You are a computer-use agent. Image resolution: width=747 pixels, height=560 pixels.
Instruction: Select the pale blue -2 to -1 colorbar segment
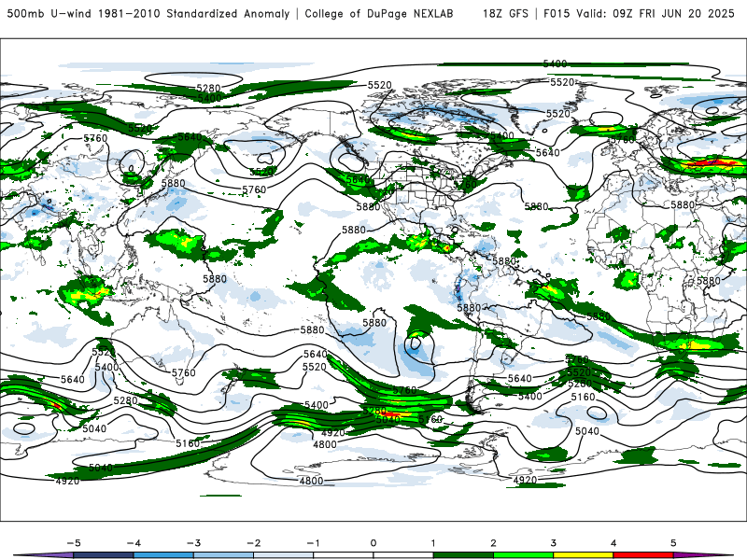[284, 555]
